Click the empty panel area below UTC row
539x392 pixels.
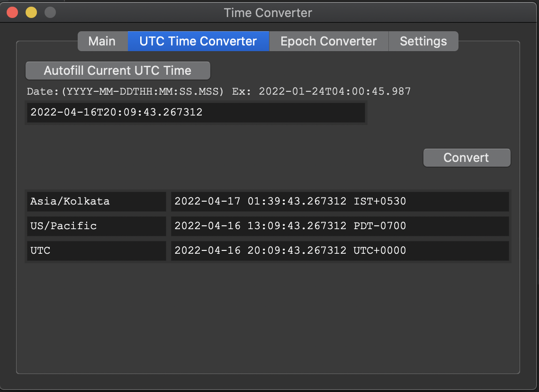click(x=268, y=317)
